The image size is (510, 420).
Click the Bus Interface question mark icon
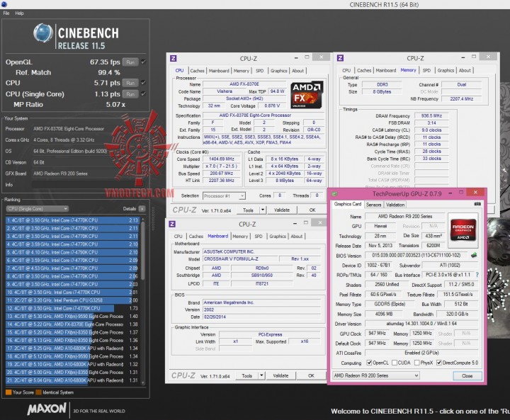point(477,275)
